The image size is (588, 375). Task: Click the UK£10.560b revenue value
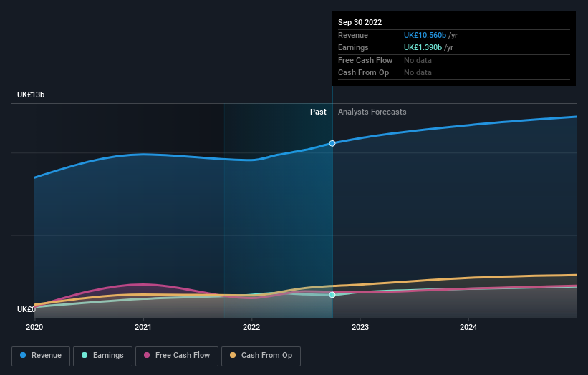(x=425, y=35)
